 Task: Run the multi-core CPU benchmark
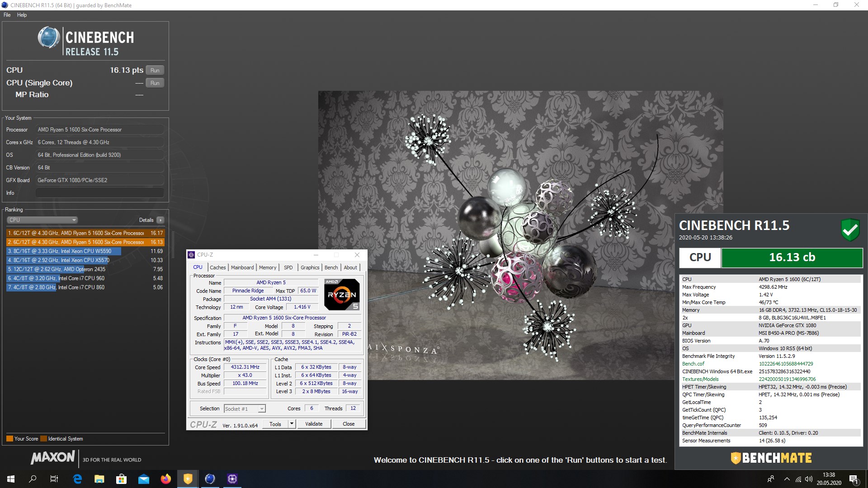click(155, 70)
